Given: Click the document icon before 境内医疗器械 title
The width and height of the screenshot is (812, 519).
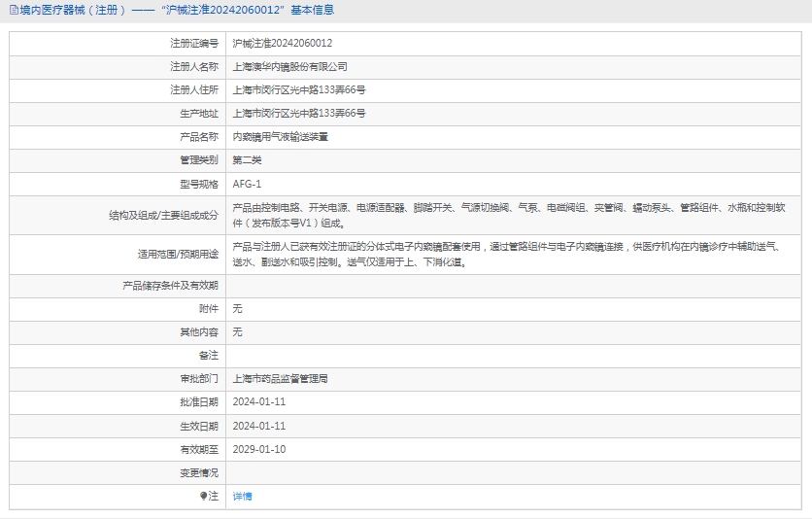Looking at the screenshot, I should [x=10, y=10].
